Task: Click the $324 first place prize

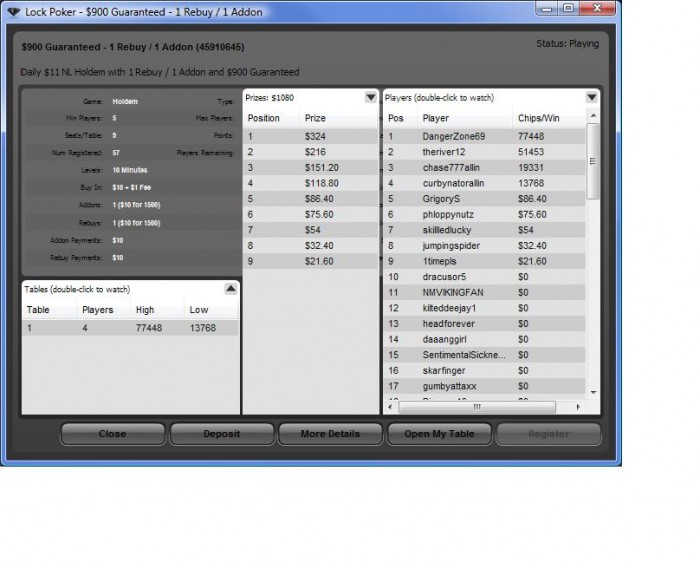Action: click(x=315, y=136)
